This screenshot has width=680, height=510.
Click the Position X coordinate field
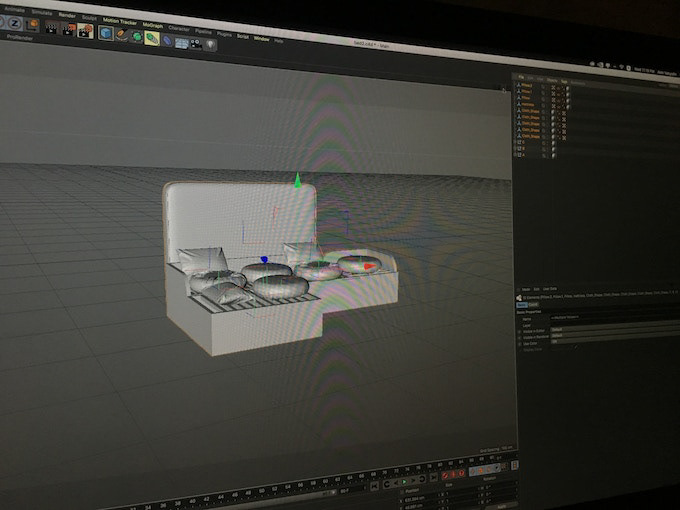click(x=415, y=499)
